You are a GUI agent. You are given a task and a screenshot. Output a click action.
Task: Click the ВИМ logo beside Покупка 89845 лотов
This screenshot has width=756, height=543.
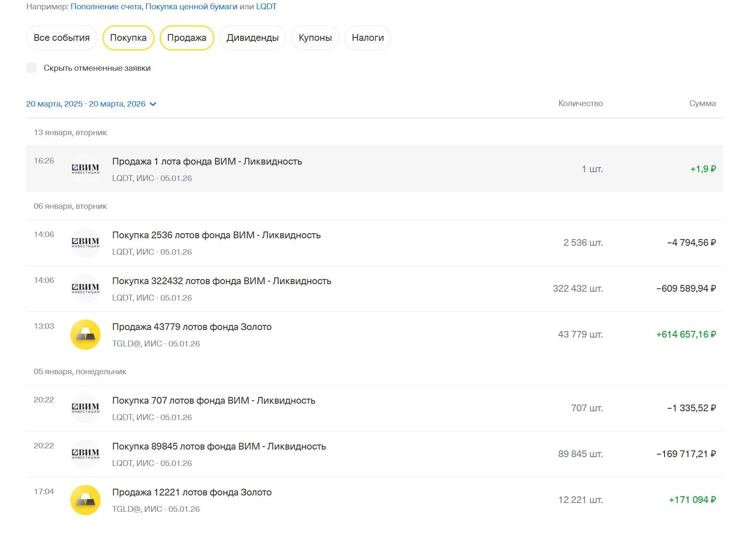pos(85,454)
